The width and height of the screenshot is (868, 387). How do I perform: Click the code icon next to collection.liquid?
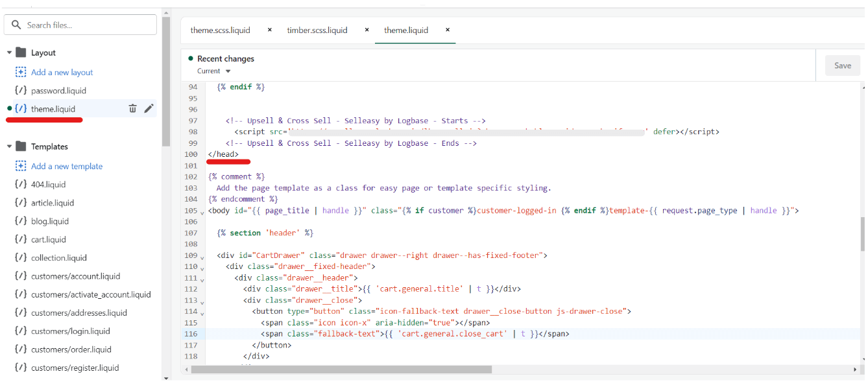(x=21, y=258)
